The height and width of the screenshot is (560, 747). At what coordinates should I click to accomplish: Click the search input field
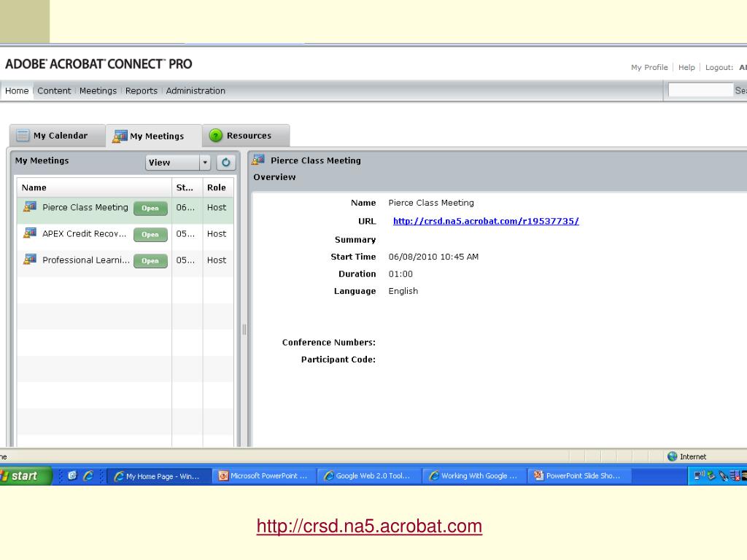700,90
